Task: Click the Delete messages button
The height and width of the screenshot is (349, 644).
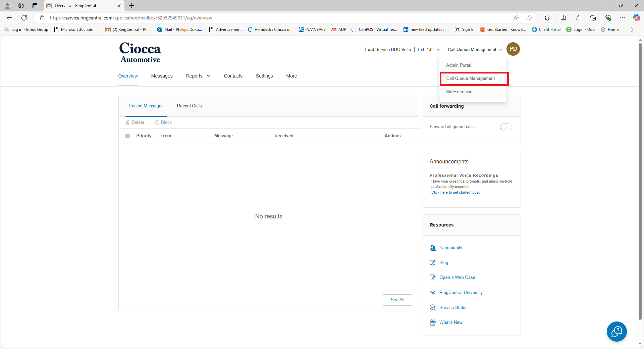Action: click(135, 122)
